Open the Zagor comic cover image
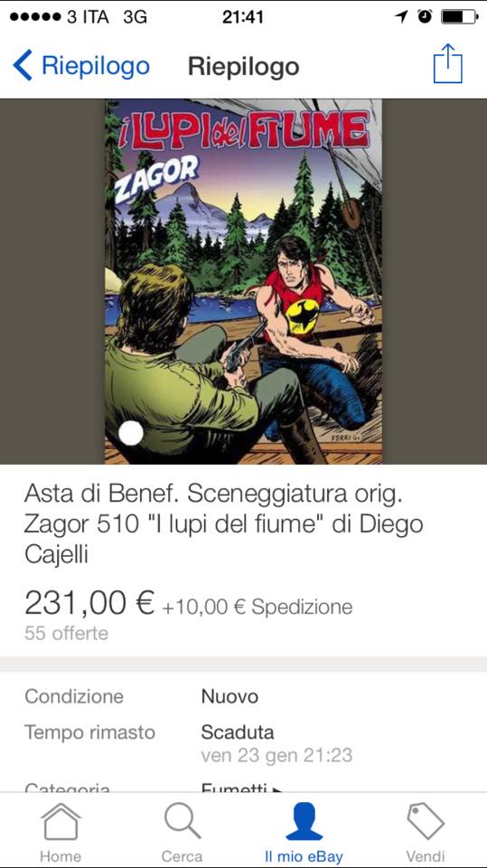 (x=244, y=281)
